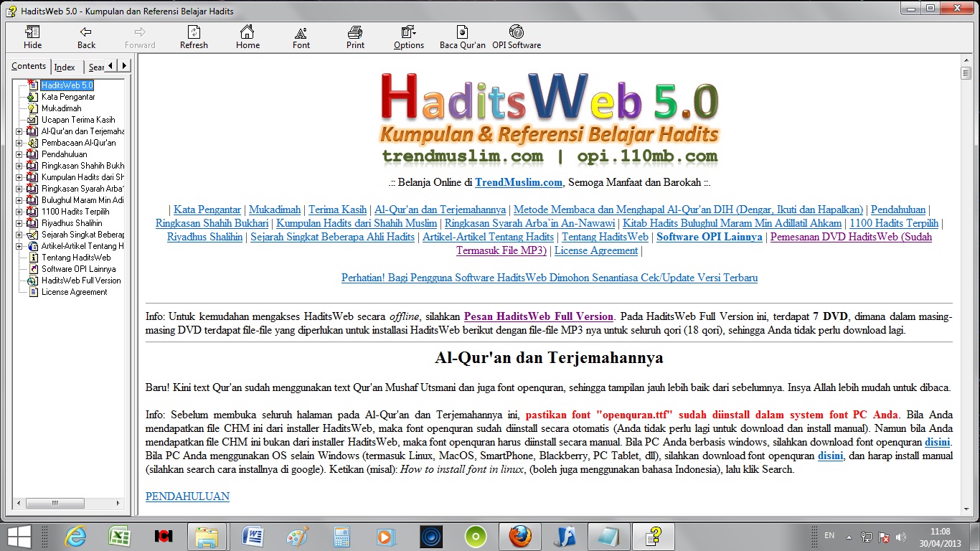
Task: Expand Pendahuluan tree node
Action: 19,154
